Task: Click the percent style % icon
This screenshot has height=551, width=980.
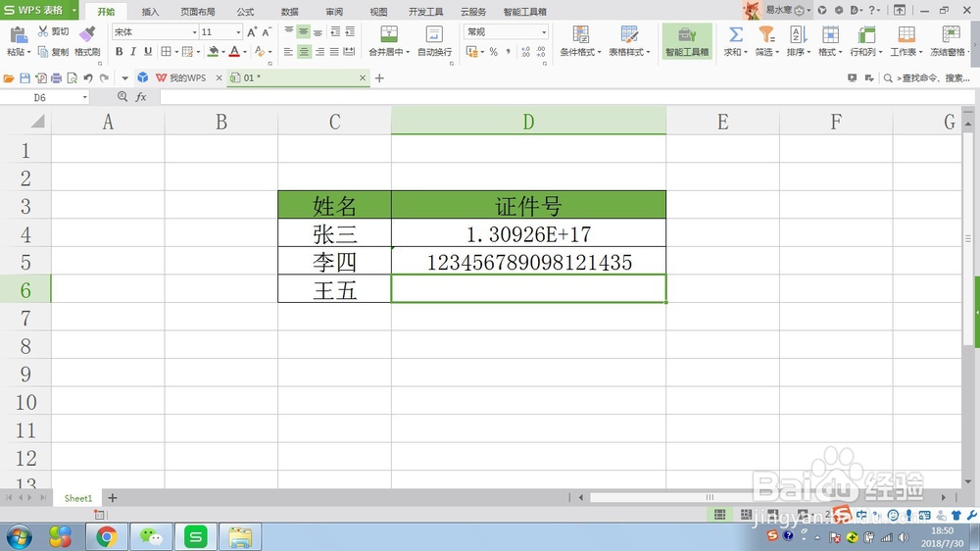Action: pyautogui.click(x=493, y=52)
